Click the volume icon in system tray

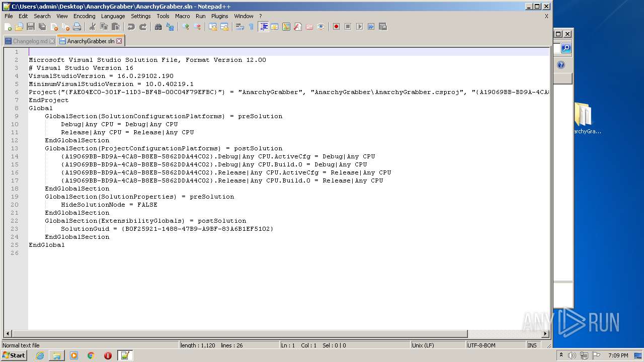pos(572,355)
